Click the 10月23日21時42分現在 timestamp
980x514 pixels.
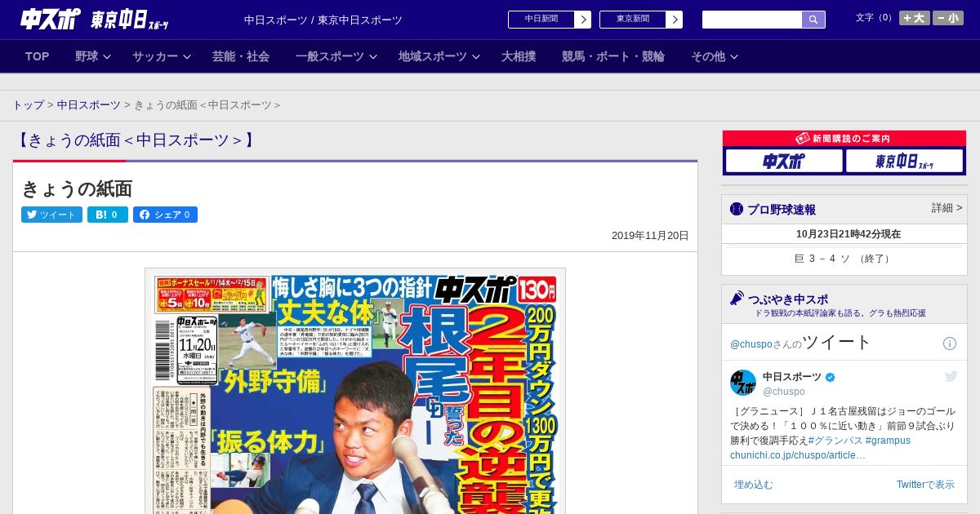pos(849,234)
